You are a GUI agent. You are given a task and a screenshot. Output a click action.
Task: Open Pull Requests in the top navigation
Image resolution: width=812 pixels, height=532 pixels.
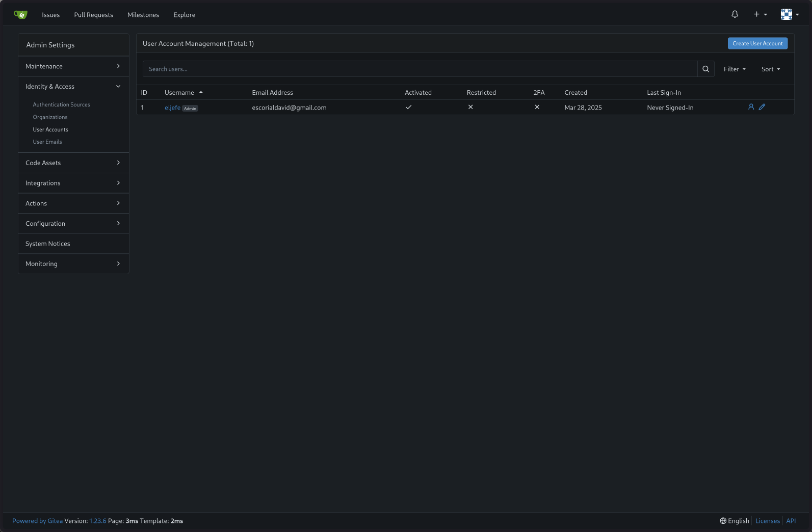point(94,15)
